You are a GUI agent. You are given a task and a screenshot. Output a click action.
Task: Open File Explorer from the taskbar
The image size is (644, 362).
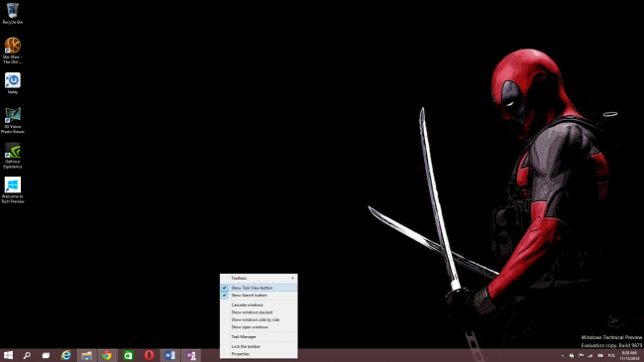click(86, 355)
